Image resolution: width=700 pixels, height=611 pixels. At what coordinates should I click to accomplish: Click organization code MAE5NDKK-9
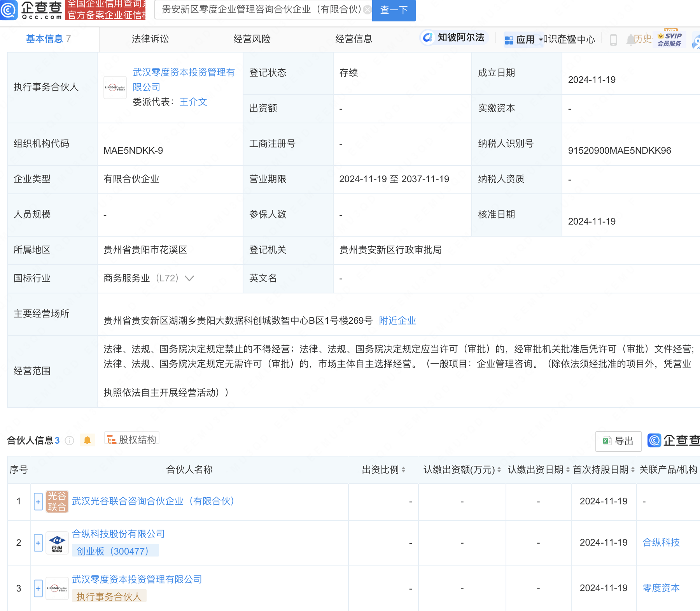(133, 151)
